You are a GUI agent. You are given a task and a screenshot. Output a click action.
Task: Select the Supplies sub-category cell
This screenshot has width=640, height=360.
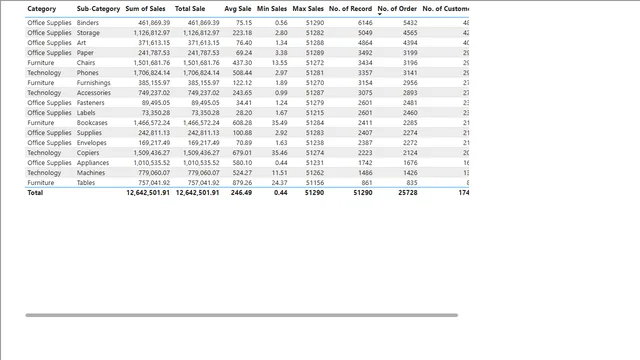tap(89, 133)
